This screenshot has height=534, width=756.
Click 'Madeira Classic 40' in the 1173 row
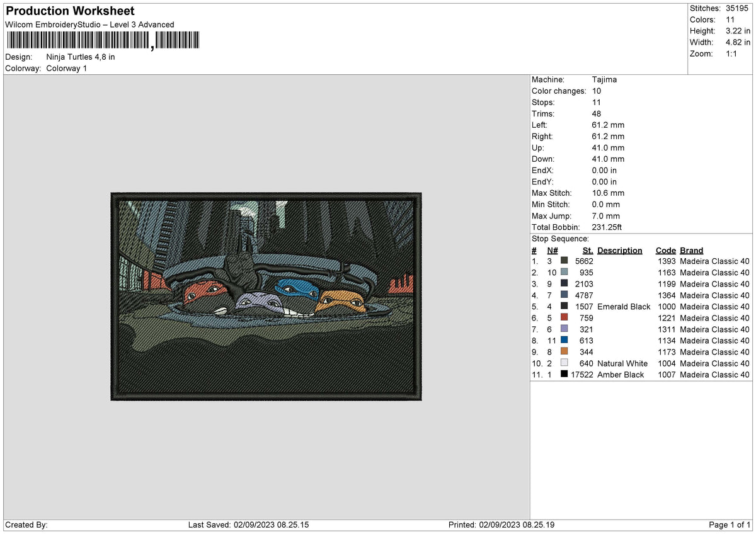[x=714, y=352]
